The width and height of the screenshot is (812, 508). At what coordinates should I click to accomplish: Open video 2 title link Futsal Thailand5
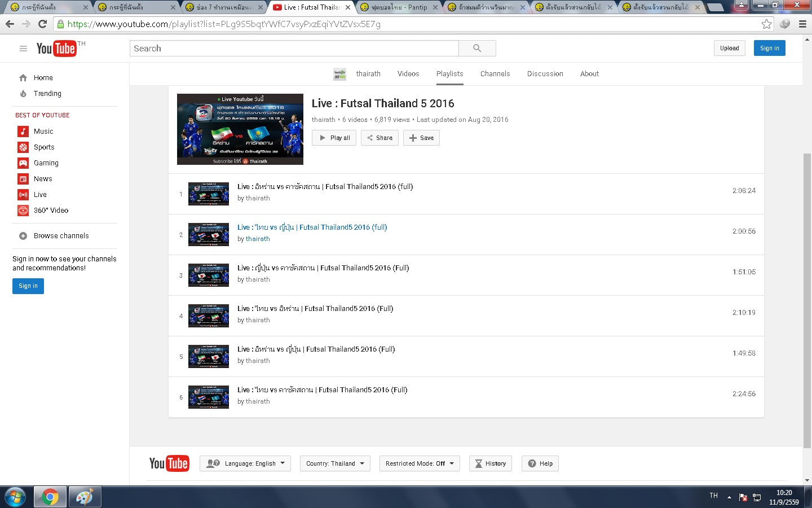click(x=312, y=227)
